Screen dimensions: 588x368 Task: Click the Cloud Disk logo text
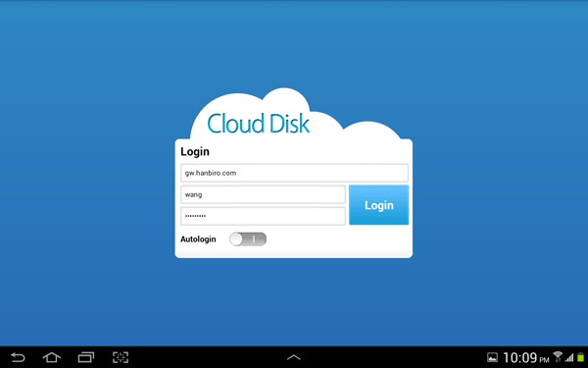(x=259, y=124)
